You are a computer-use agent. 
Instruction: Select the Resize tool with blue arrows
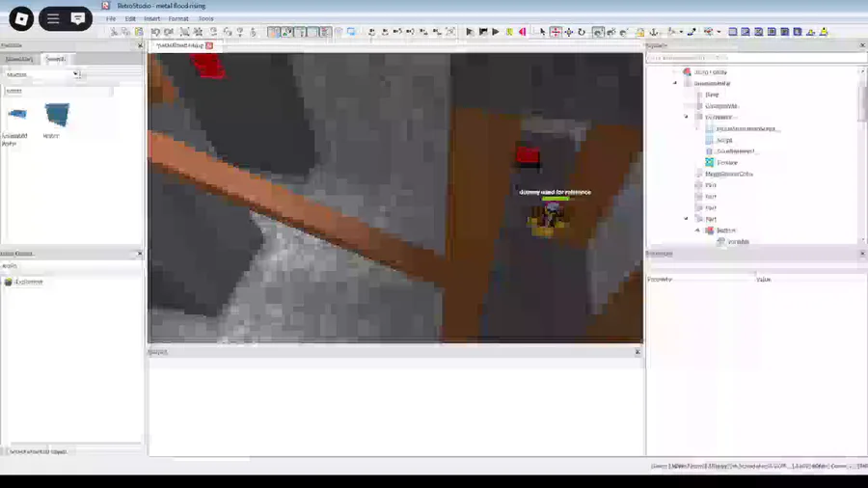(568, 32)
